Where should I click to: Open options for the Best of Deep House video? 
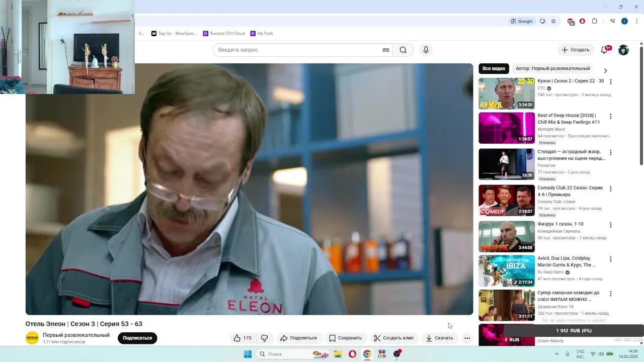tap(611, 116)
